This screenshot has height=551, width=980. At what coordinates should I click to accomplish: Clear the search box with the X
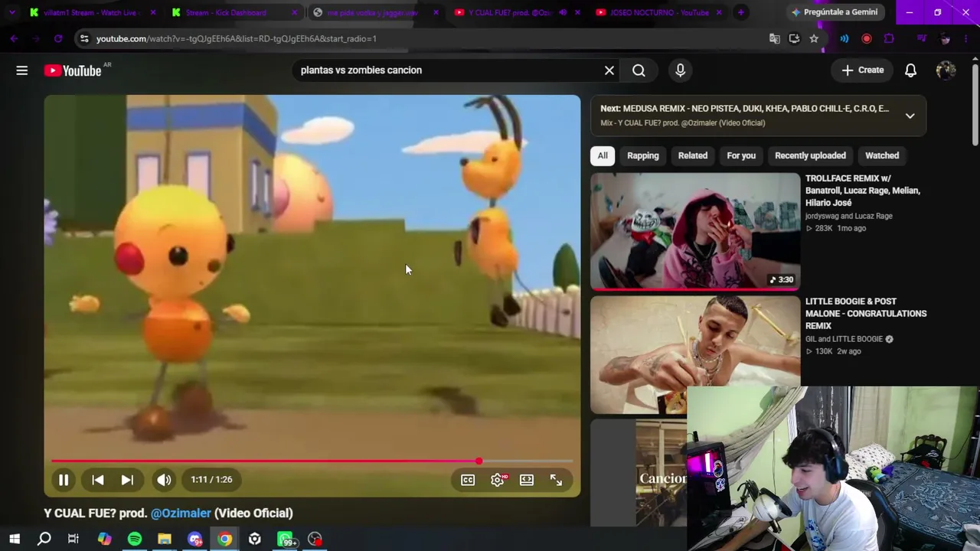pyautogui.click(x=609, y=70)
